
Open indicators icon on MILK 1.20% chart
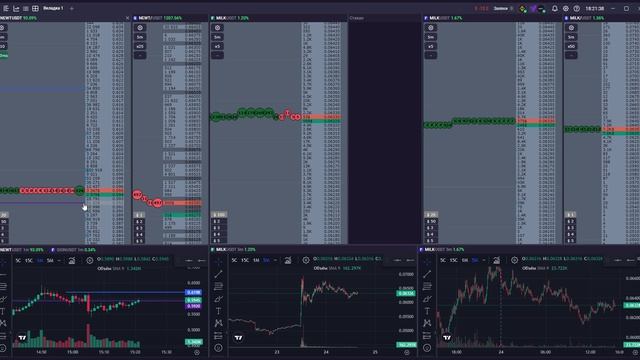[x=288, y=260]
